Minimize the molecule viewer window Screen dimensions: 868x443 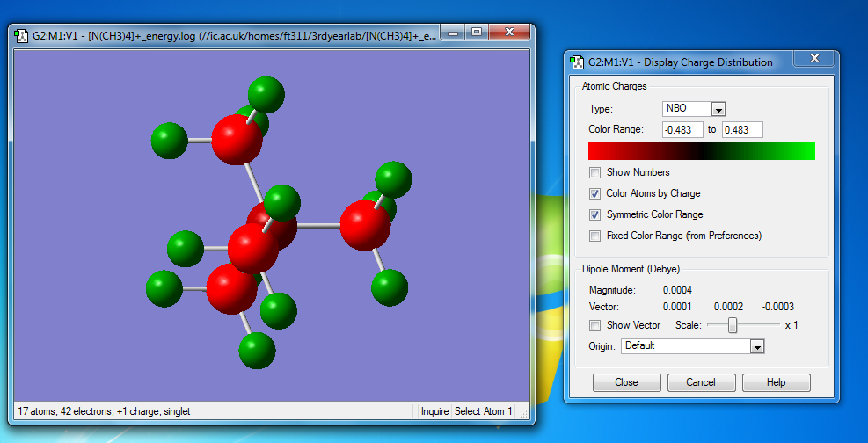[x=455, y=33]
